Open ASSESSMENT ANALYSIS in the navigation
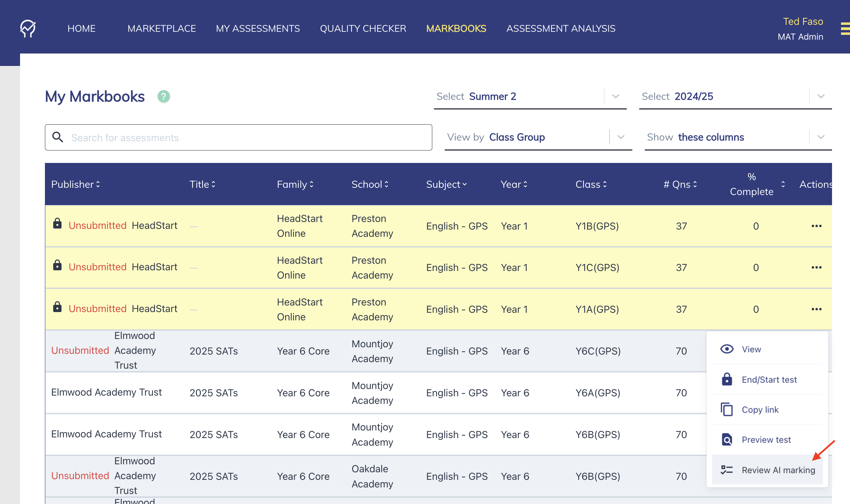850x504 pixels. (561, 28)
